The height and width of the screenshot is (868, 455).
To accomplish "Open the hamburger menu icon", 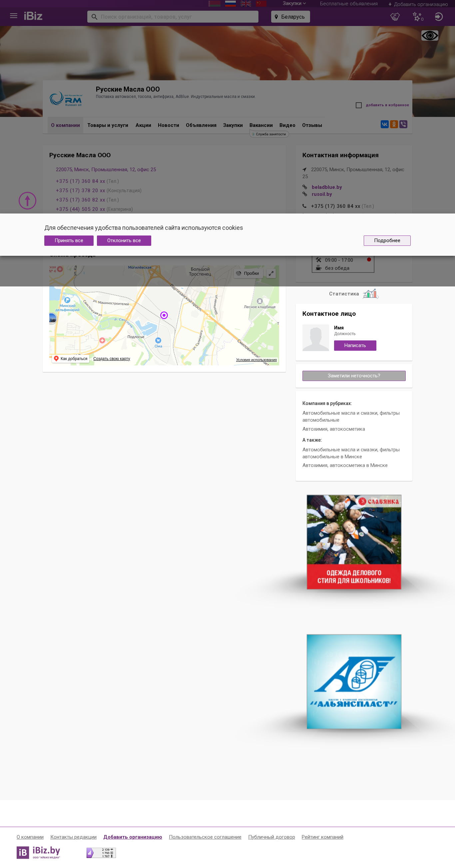I will pyautogui.click(x=13, y=16).
